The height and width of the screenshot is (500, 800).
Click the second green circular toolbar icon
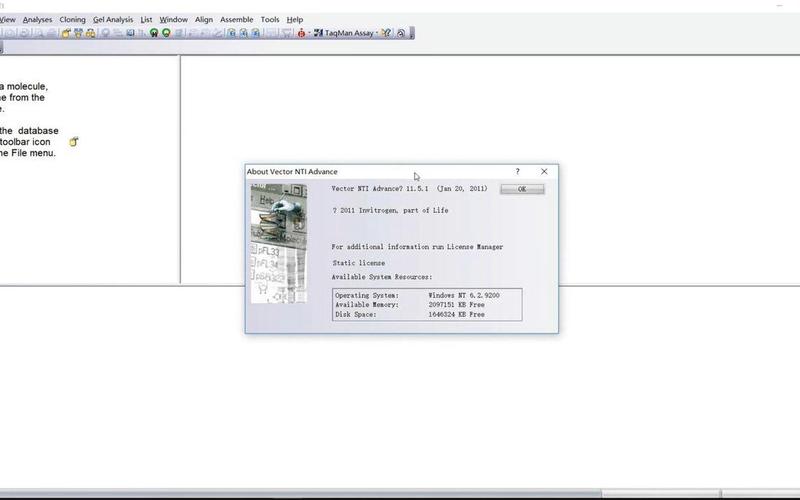(x=167, y=33)
